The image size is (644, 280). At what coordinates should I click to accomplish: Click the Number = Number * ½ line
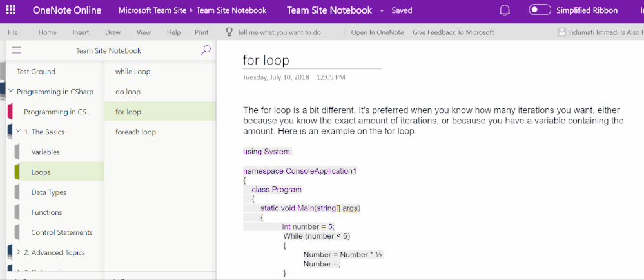coord(343,254)
